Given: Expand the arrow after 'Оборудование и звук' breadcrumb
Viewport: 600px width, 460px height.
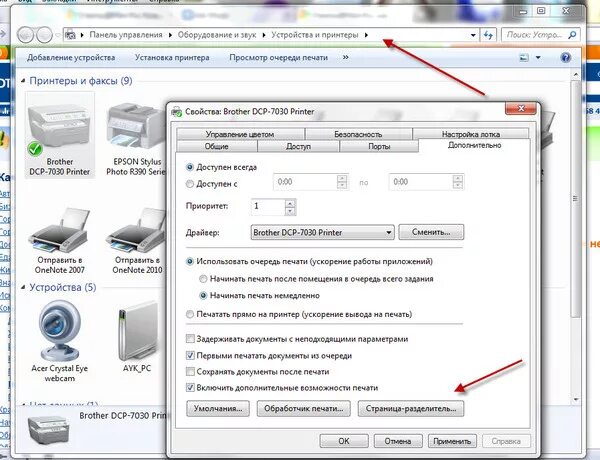Looking at the screenshot, I should click(264, 35).
